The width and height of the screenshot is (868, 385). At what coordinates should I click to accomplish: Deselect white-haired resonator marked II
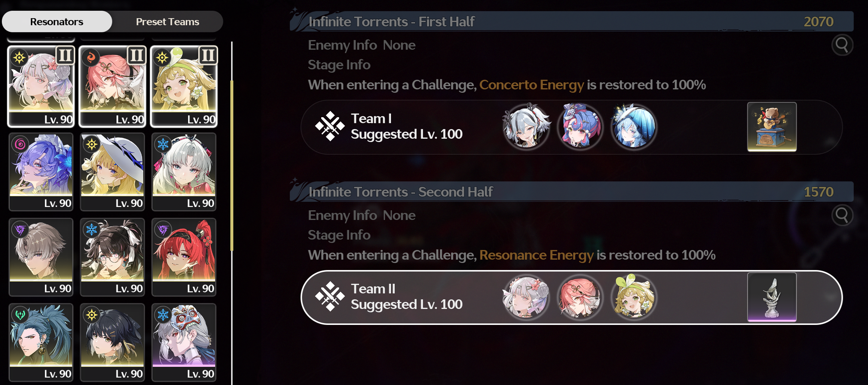click(x=41, y=86)
